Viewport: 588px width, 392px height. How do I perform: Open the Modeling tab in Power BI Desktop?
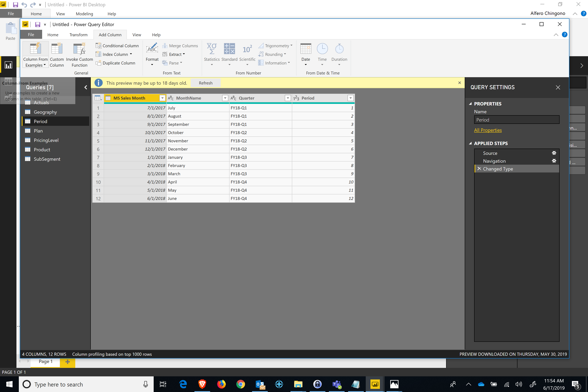(84, 14)
